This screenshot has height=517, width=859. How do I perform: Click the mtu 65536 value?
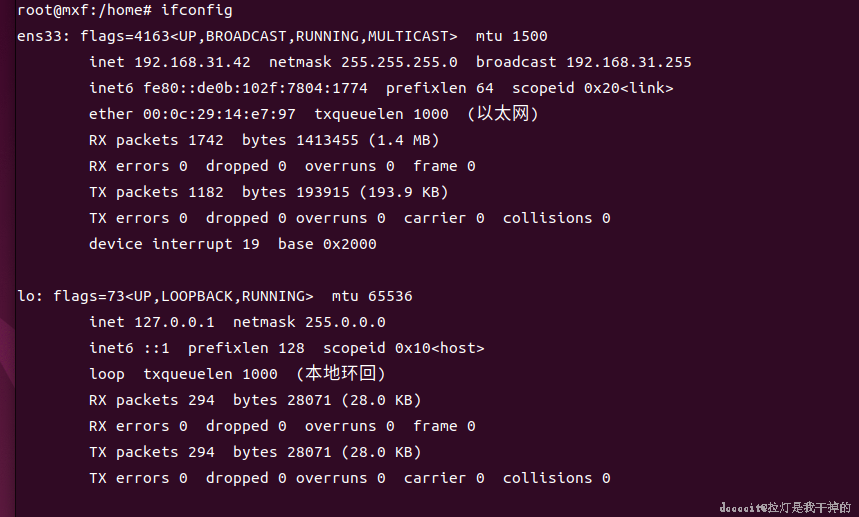[x=390, y=296]
